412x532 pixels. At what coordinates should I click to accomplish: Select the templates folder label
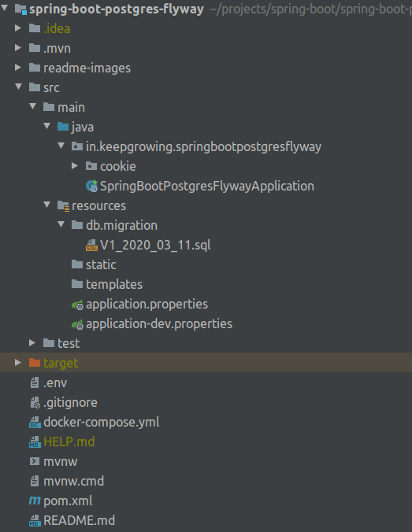coord(114,285)
